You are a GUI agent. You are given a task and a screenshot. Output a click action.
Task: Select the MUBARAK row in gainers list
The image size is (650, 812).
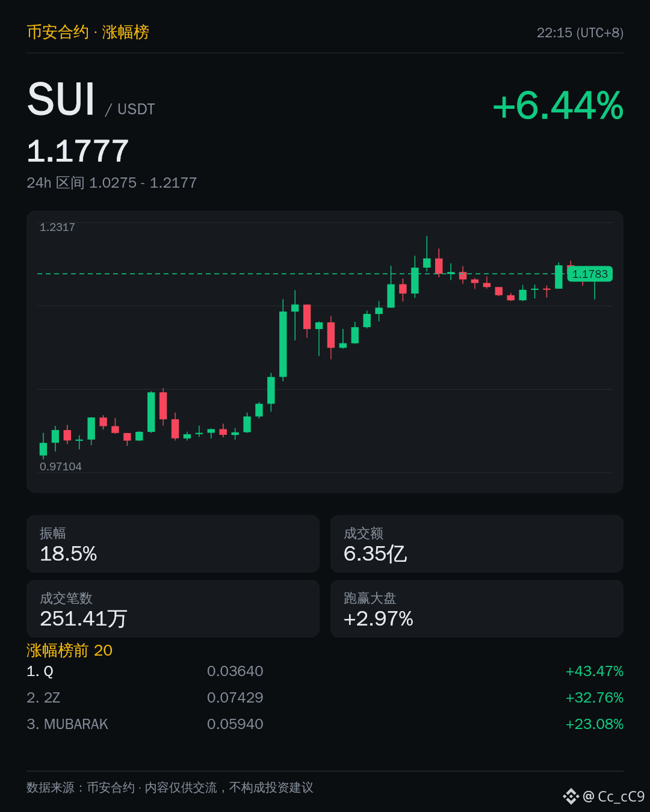pyautogui.click(x=325, y=724)
